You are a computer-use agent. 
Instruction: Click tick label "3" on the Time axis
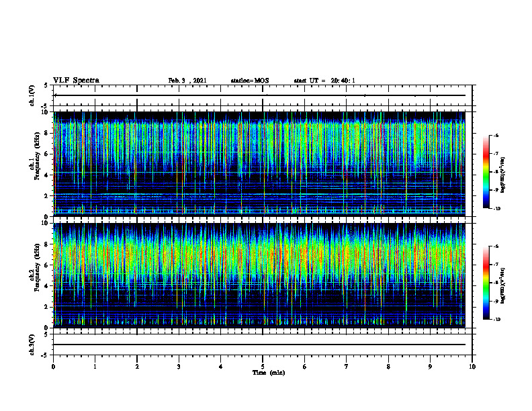click(x=179, y=367)
